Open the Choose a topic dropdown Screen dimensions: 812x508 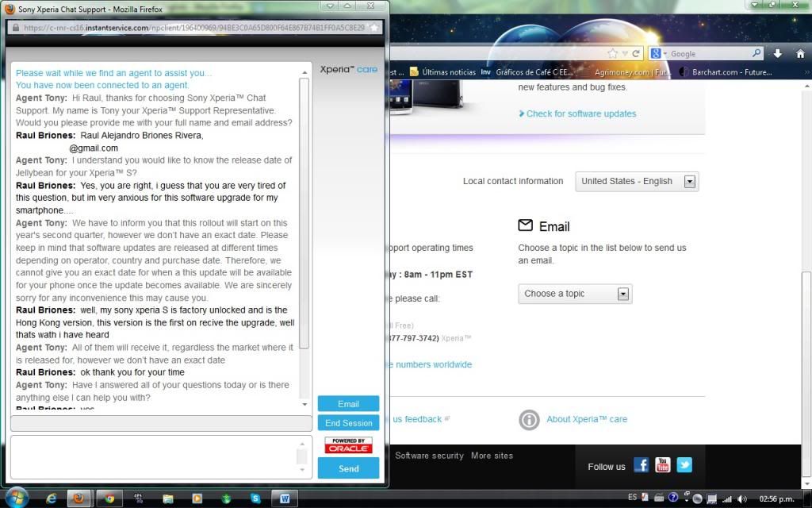coord(623,294)
